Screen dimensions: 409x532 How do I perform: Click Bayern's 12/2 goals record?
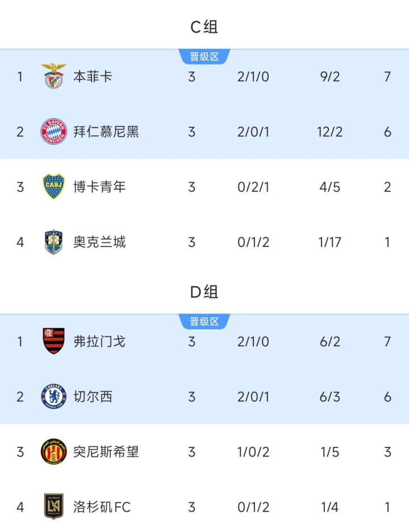click(x=329, y=132)
